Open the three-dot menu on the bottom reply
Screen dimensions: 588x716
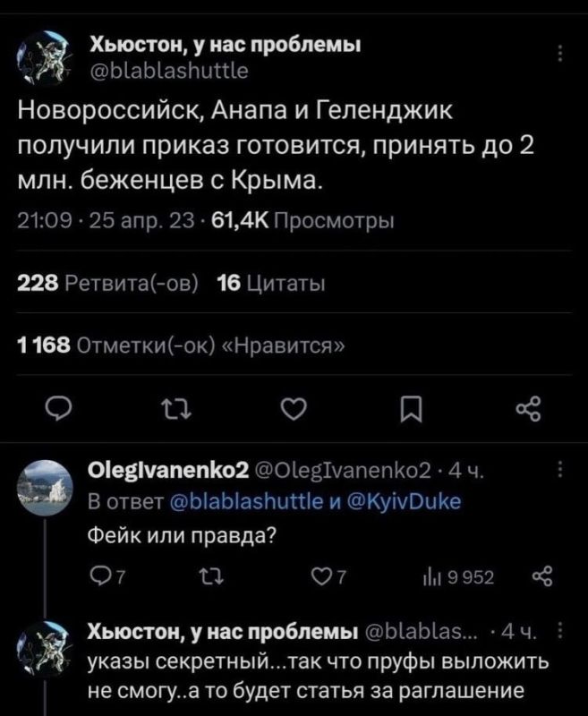(x=561, y=630)
